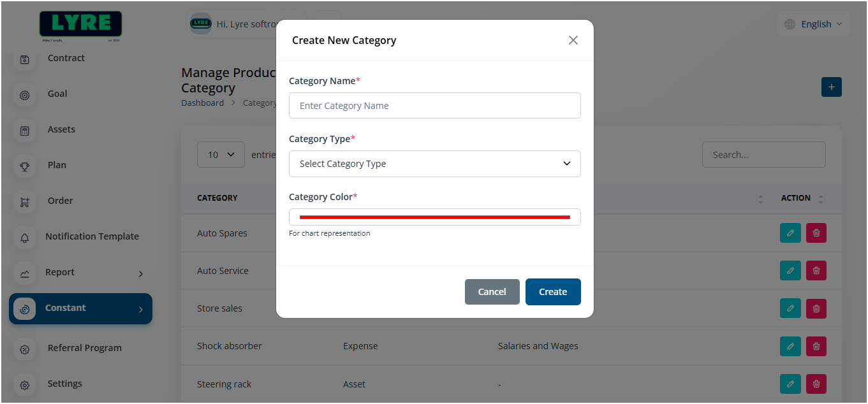Click the Order cart icon
Viewport: 868px width, 404px height.
point(25,202)
